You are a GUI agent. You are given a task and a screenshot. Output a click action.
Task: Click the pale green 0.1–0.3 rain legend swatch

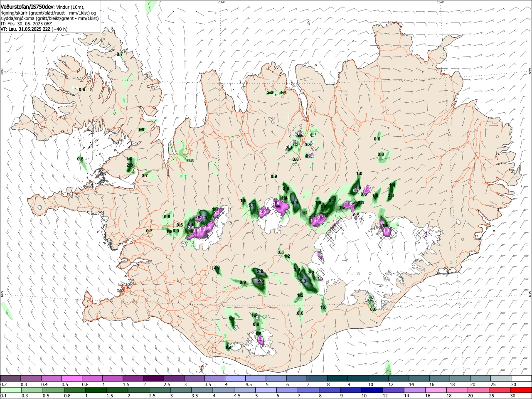coord(10,390)
